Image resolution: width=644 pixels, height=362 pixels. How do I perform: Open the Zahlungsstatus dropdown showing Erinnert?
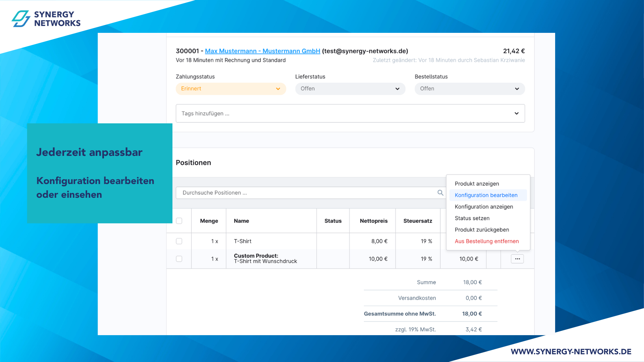tap(231, 89)
